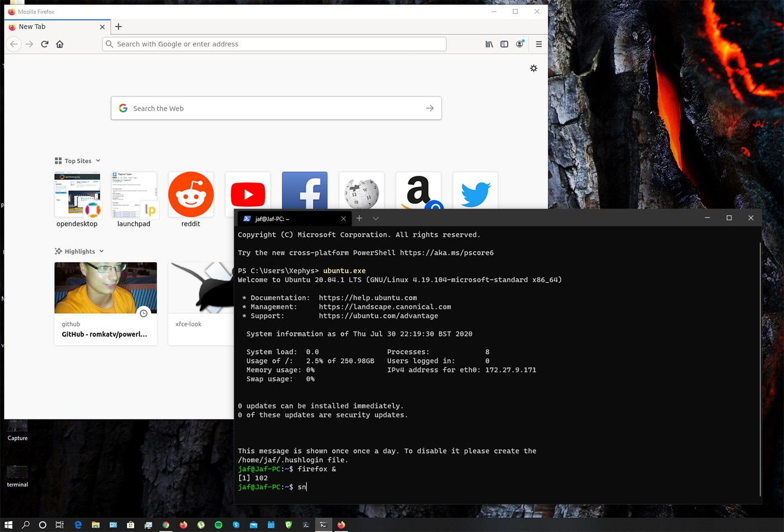Open a new tab with the plus button
The width and height of the screenshot is (784, 532).
pyautogui.click(x=118, y=26)
